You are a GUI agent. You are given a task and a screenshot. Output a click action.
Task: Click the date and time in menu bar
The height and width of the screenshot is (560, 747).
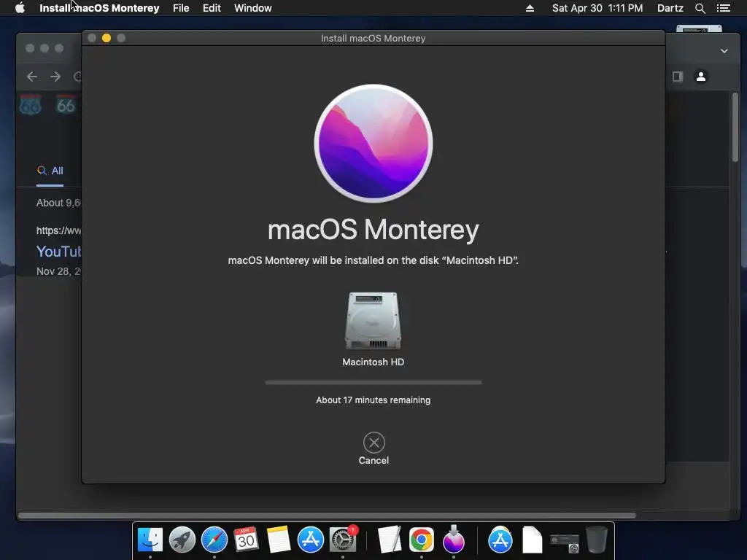click(x=597, y=8)
